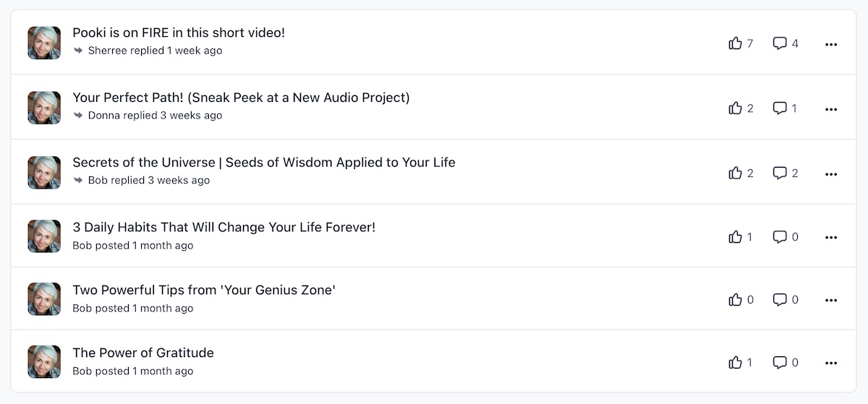Screen dimensions: 868x404
Task: Open 'The Power of Gratitude' post
Action: [143, 353]
